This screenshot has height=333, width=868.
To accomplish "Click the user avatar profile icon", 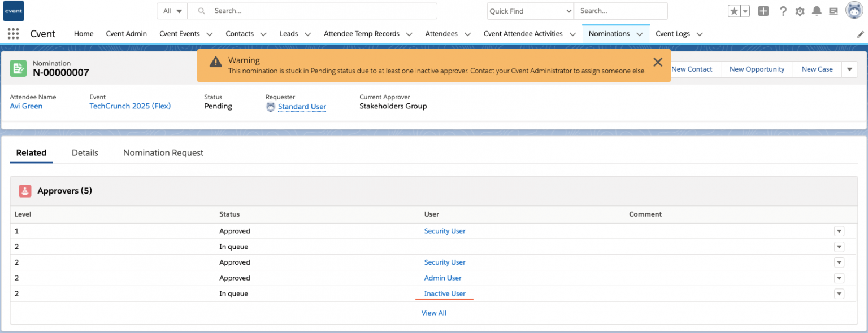I will (853, 10).
